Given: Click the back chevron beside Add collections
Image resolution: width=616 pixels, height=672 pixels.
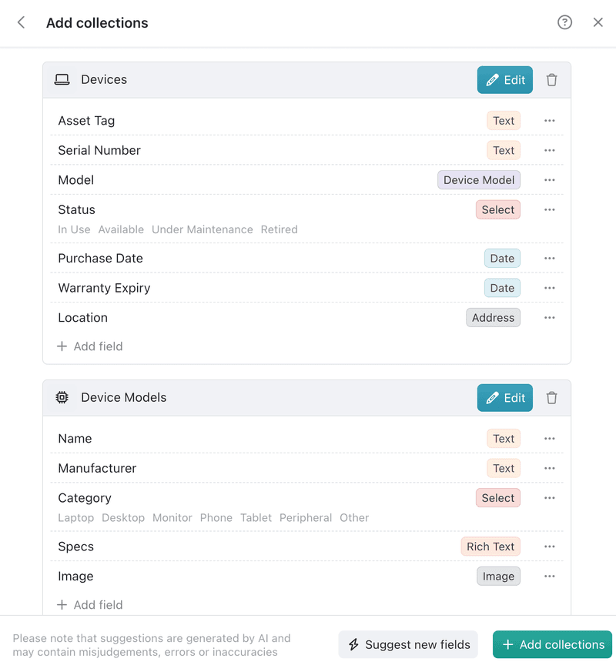Looking at the screenshot, I should coord(20,22).
